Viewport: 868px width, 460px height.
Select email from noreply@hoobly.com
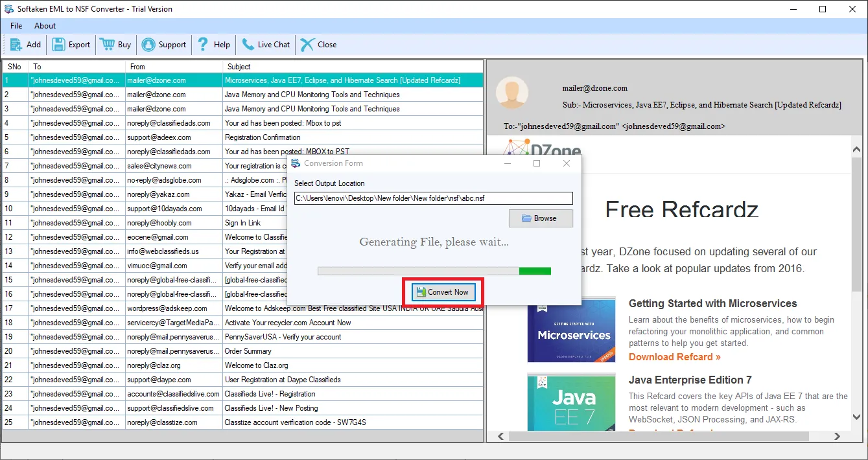(x=145, y=223)
